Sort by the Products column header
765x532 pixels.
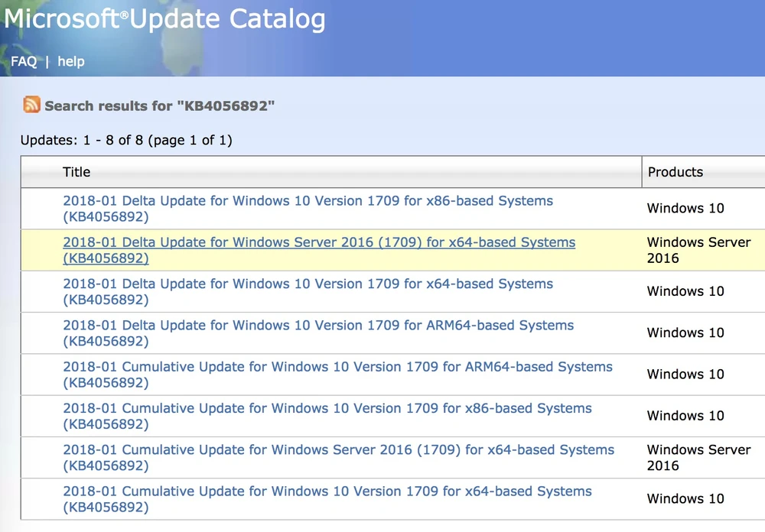[x=675, y=172]
